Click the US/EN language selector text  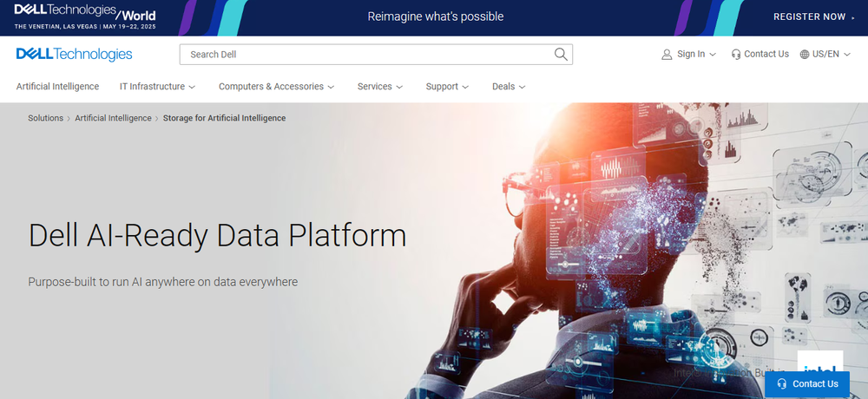tap(825, 55)
